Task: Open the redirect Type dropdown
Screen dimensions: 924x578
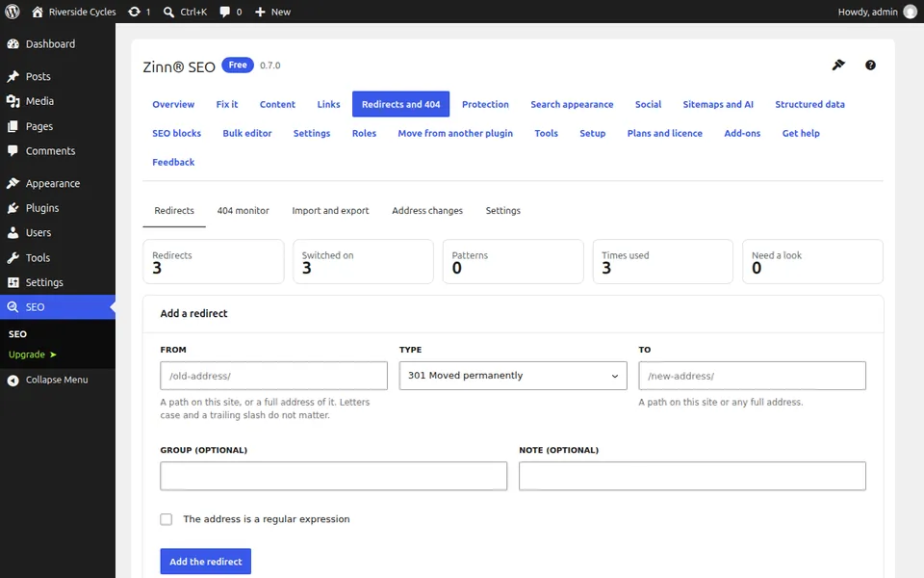Action: (x=513, y=376)
